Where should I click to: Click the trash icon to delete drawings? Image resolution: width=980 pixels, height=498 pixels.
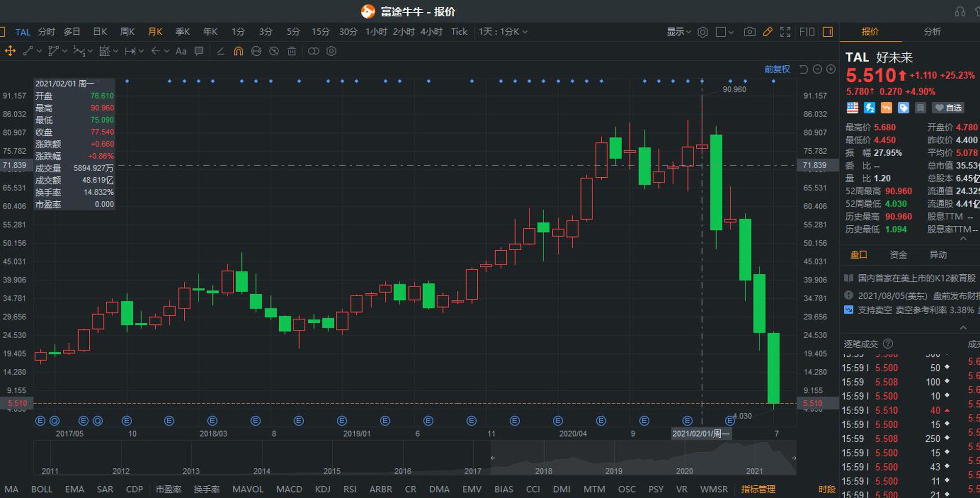pos(291,51)
